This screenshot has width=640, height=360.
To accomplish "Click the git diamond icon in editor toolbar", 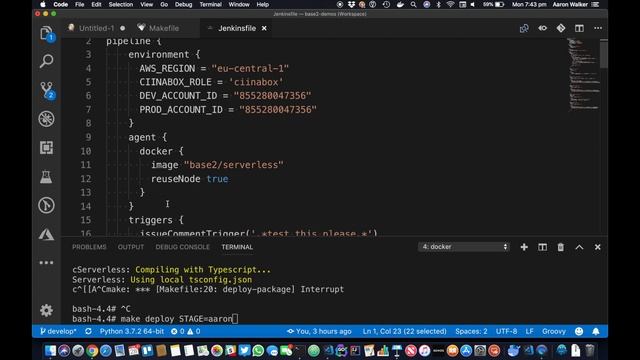I will click(x=561, y=28).
